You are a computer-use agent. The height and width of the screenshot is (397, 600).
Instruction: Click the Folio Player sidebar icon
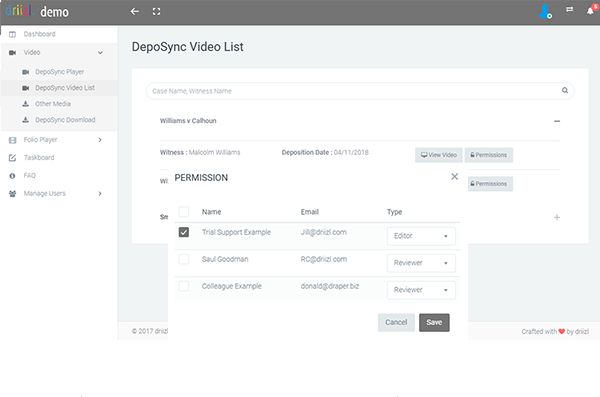(12, 140)
